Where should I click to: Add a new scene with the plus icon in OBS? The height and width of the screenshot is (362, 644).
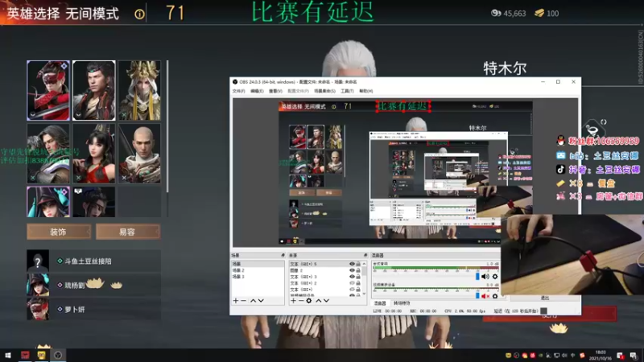(x=236, y=301)
